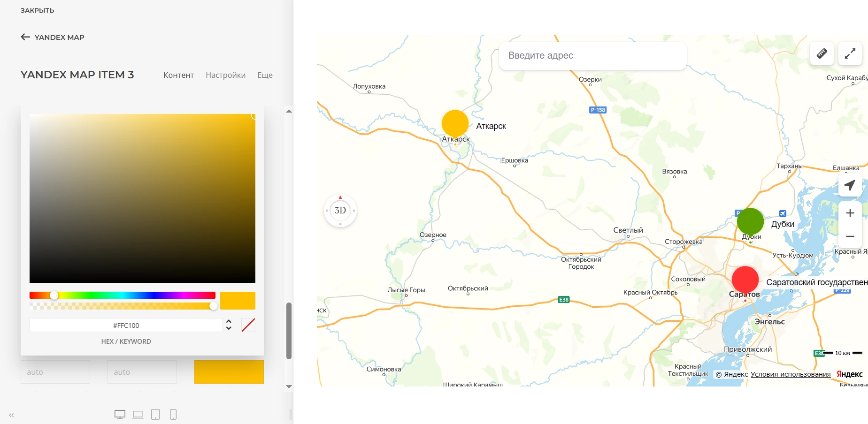Screen dimensions: 868x424
Task: Click the Введите адрес search field
Action: [x=592, y=55]
